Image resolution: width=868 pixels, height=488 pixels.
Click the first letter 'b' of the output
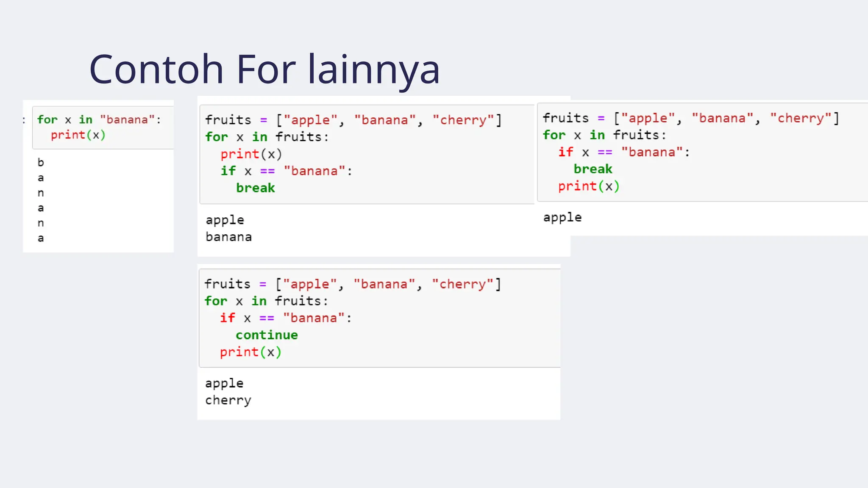41,162
